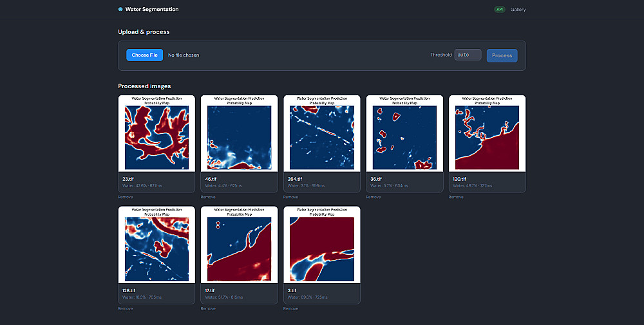Click the 'Water: 5.7%' stat under 36.tif

(382, 186)
